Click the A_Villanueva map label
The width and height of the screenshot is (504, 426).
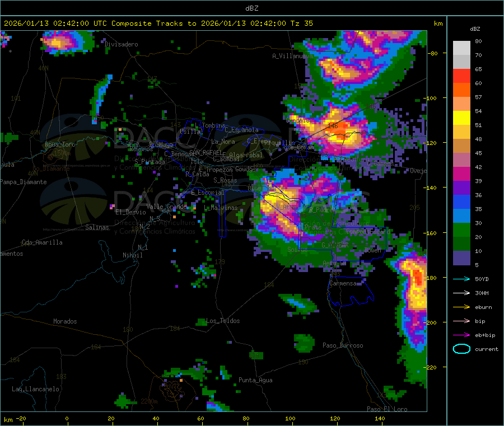click(x=292, y=56)
